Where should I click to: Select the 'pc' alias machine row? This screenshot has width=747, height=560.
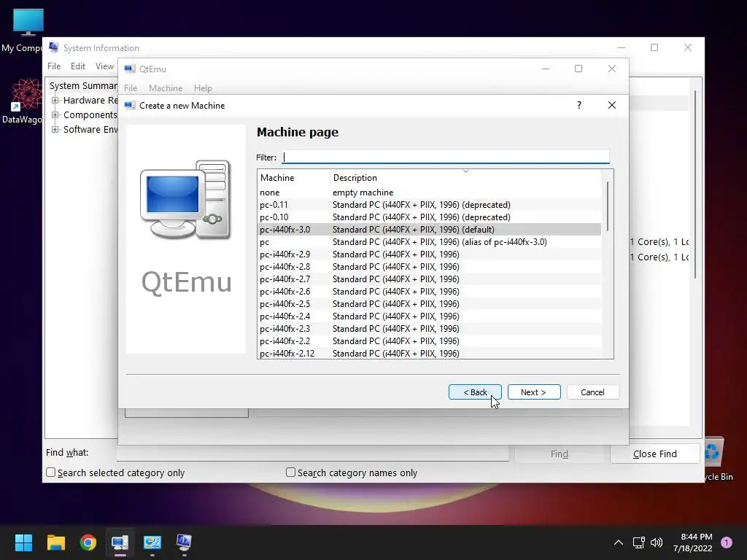(x=429, y=242)
